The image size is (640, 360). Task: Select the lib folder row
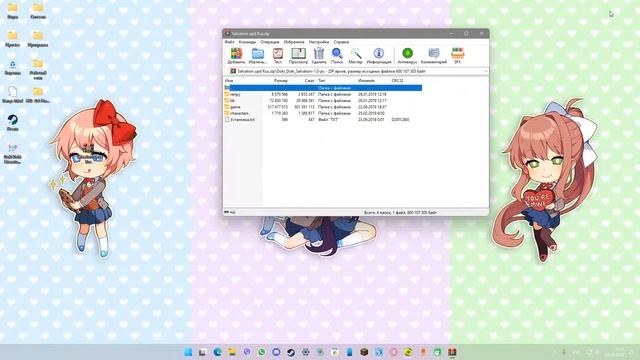(x=323, y=100)
